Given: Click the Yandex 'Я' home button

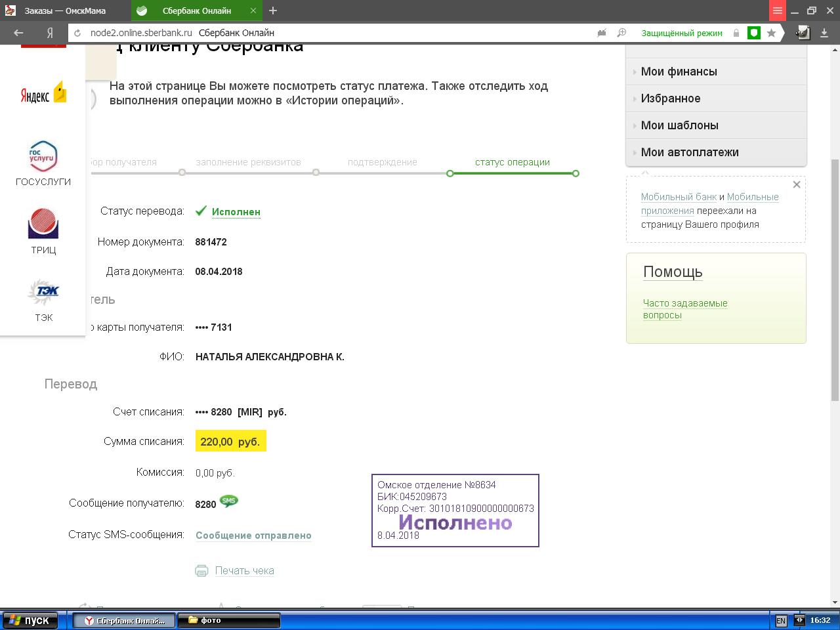Looking at the screenshot, I should click(50, 33).
